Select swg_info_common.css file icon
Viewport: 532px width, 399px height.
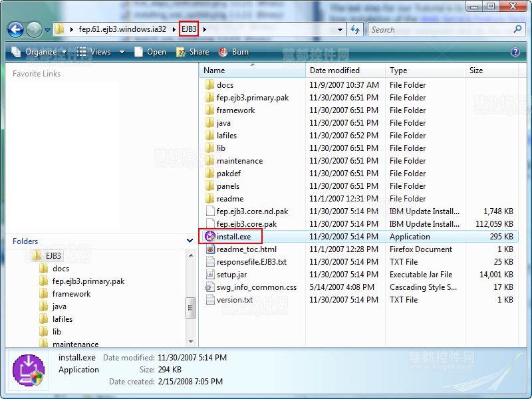[209, 287]
